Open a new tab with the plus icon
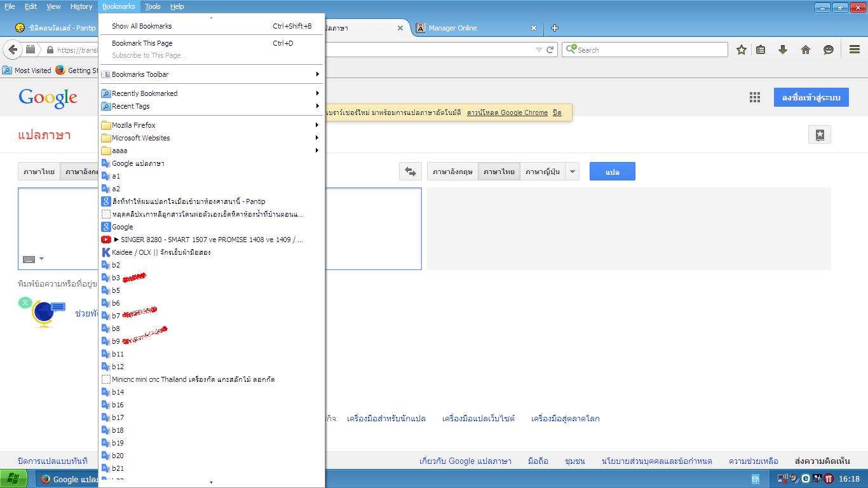Image resolution: width=868 pixels, height=488 pixels. pos(555,28)
